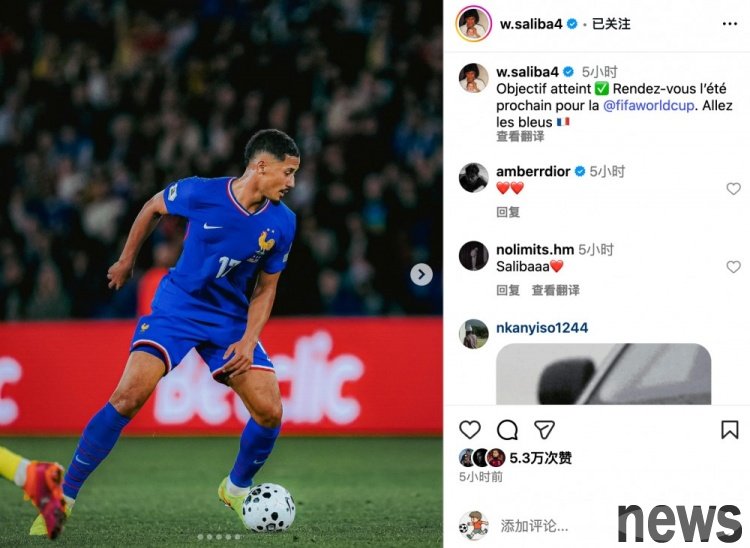Toggle the 已关注 following status

pos(611,24)
